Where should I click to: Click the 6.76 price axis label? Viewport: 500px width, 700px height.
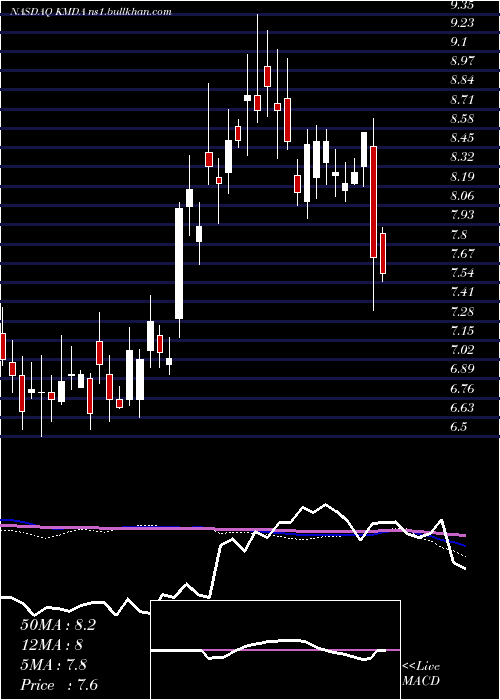click(x=462, y=388)
